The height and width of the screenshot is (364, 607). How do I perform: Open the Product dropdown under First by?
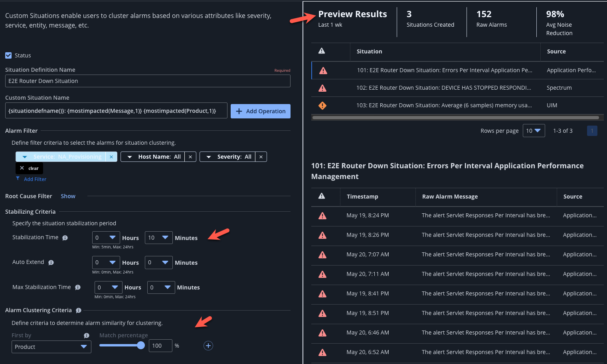(51, 347)
